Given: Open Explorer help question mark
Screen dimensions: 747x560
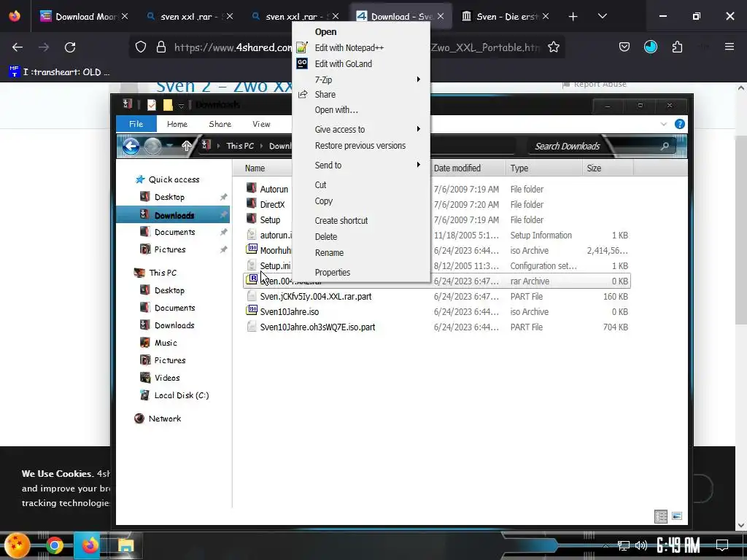Looking at the screenshot, I should pos(679,124).
